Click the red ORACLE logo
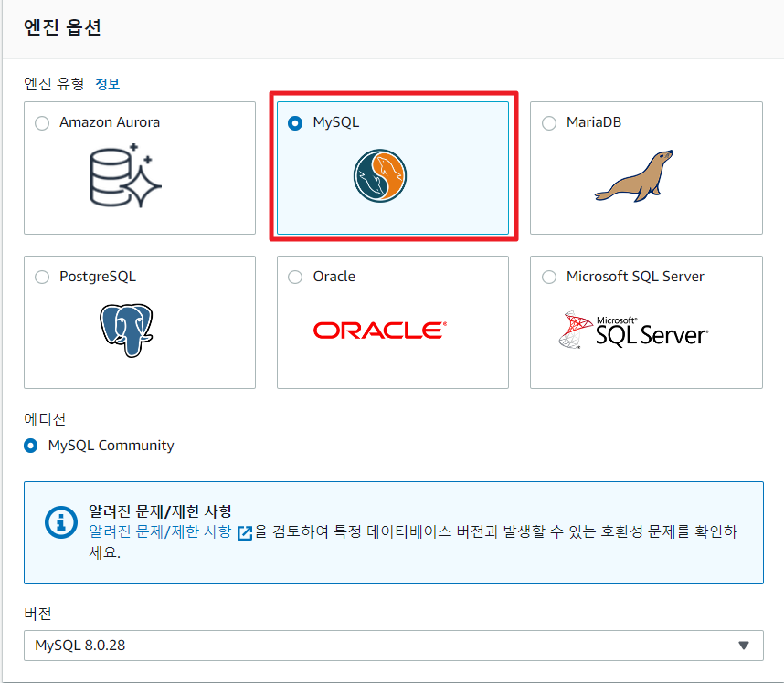The width and height of the screenshot is (784, 683). pos(380,331)
